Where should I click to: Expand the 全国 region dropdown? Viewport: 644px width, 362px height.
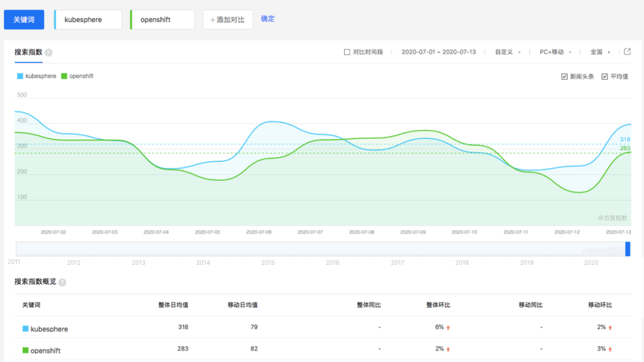point(600,52)
